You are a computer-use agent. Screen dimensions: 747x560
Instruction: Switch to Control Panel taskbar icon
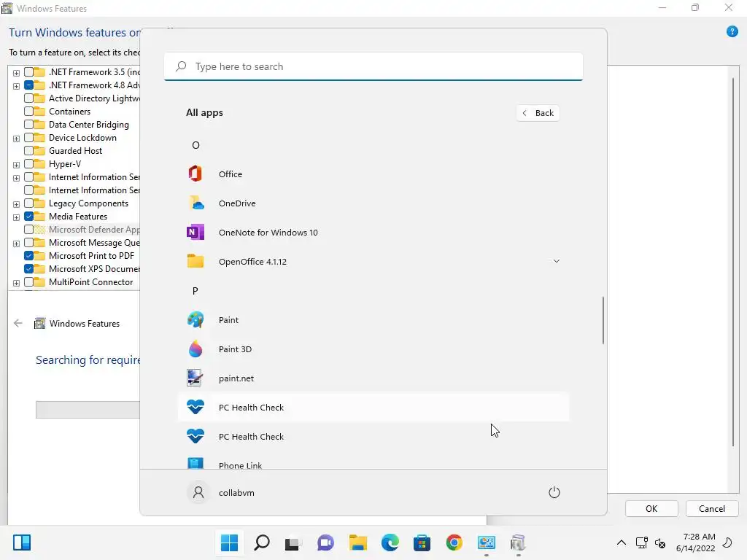(x=487, y=542)
